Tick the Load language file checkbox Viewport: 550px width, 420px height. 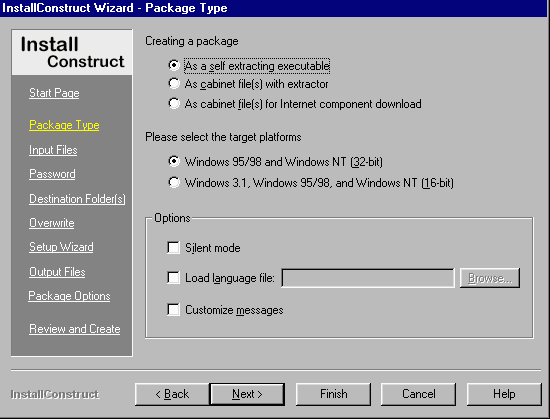coord(173,278)
